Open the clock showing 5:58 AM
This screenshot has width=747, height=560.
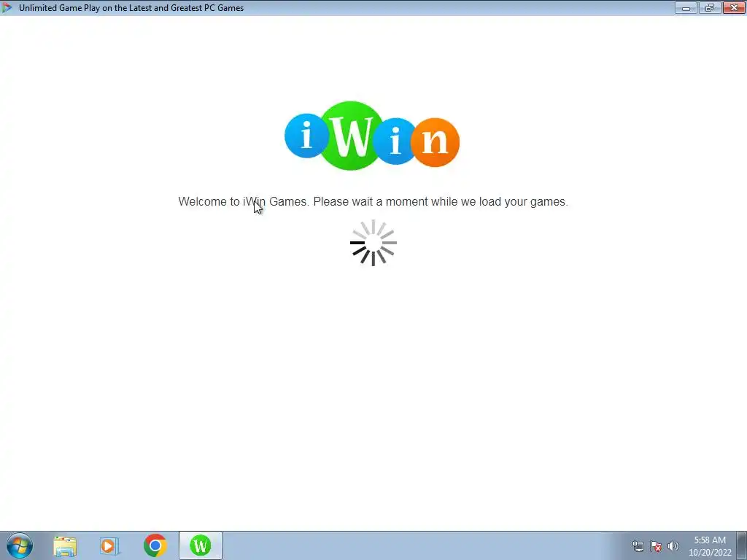click(710, 546)
